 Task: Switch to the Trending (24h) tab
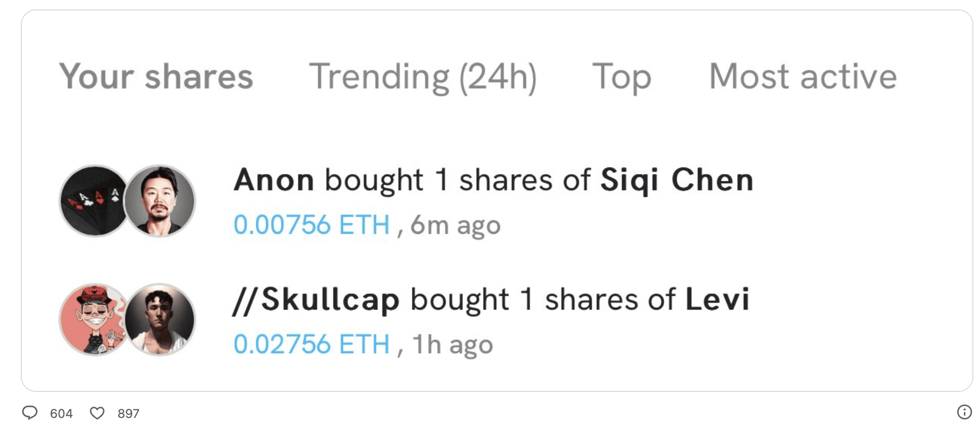coord(423,77)
